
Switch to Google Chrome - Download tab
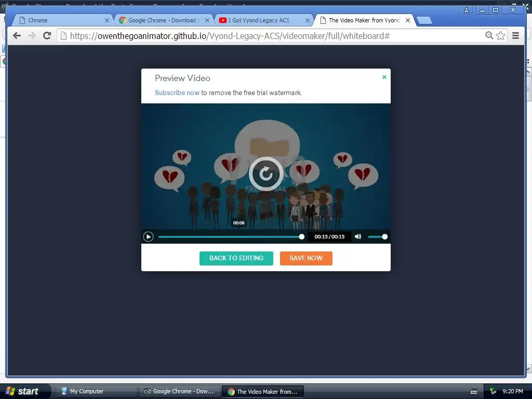162,20
